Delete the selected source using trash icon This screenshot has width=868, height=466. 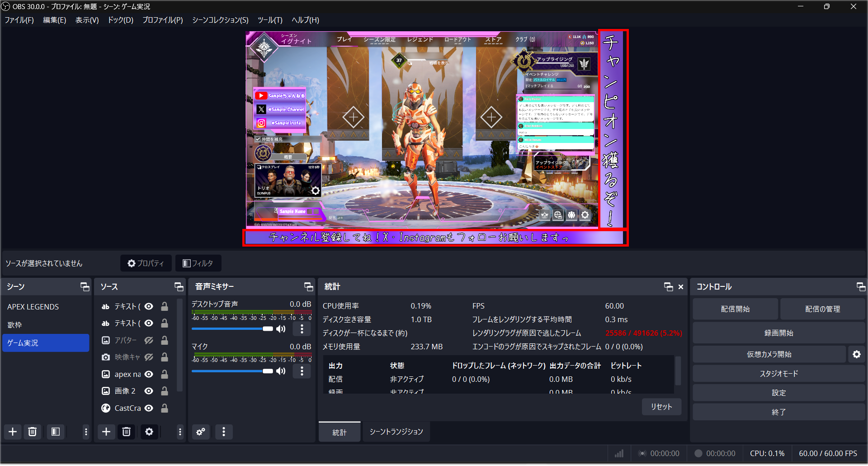tap(126, 432)
